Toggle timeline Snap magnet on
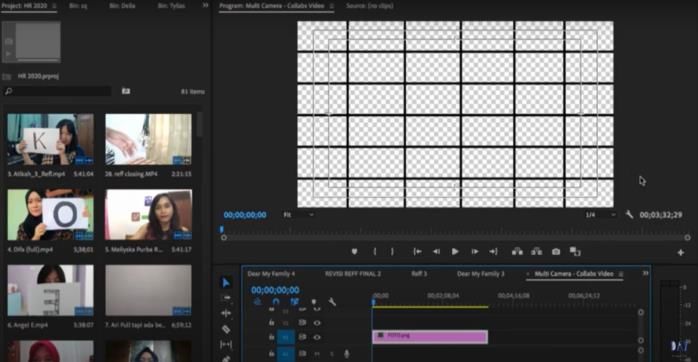The width and height of the screenshot is (698, 362). pyautogui.click(x=276, y=302)
